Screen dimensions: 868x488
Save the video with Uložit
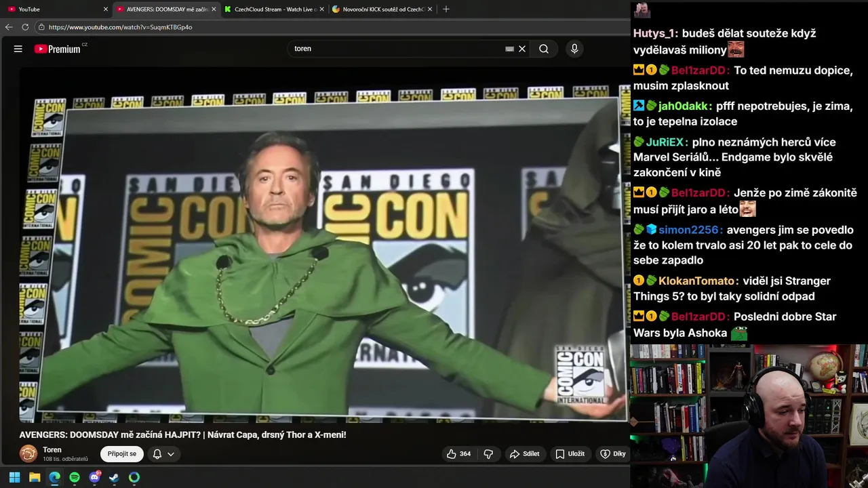click(x=570, y=454)
